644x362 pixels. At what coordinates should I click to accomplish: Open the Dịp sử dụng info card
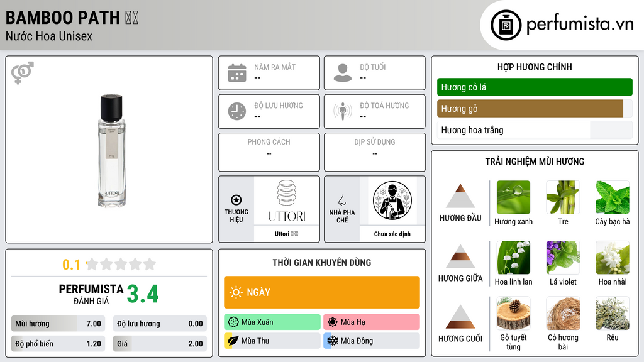pos(375,152)
